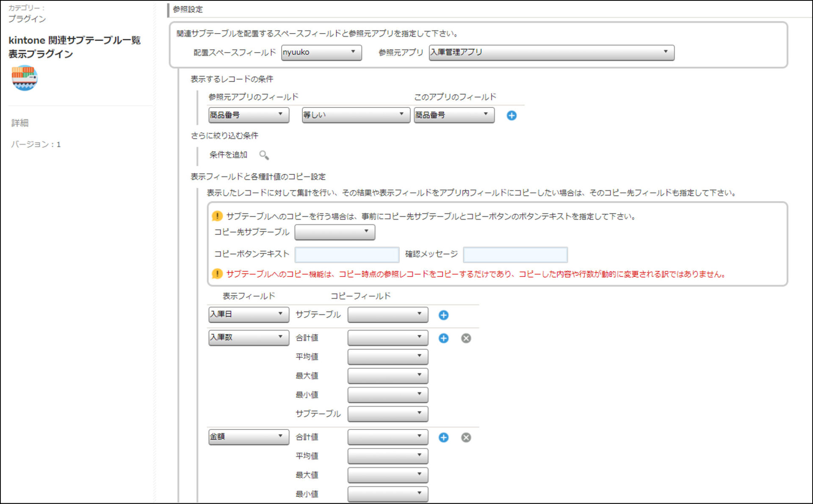
Task: Click the kintone plugin ship icon
Action: pyautogui.click(x=25, y=78)
